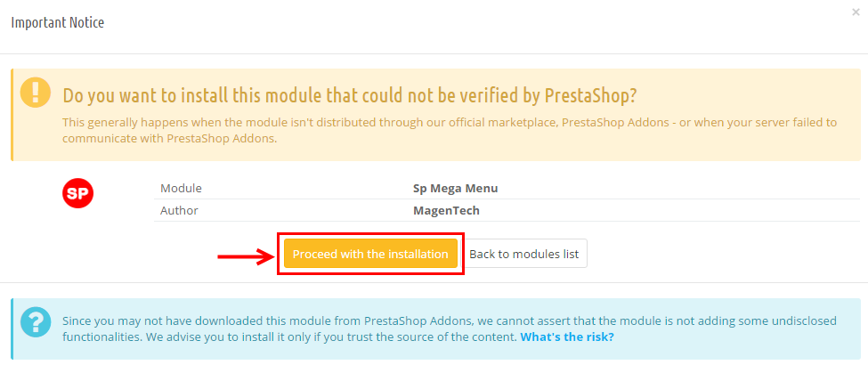Click the Module label in the table
Viewport: 868px width, 373px height.
coord(181,188)
